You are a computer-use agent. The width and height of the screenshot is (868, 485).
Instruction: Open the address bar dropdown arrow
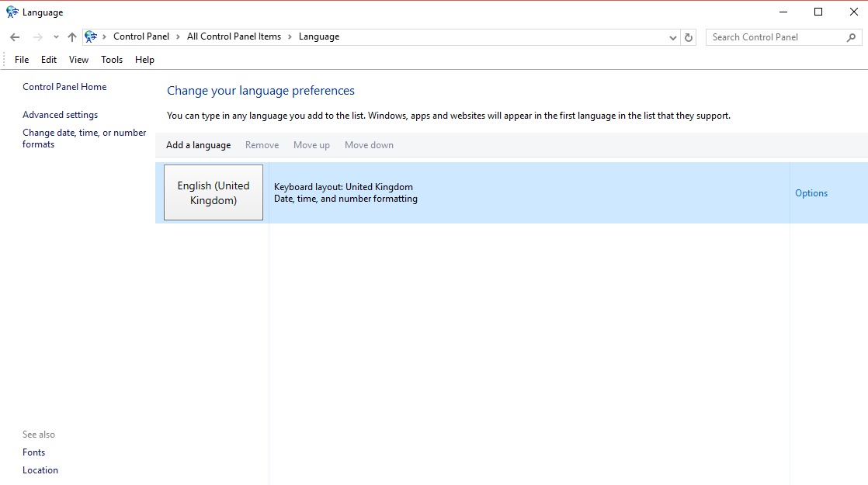[x=672, y=36]
